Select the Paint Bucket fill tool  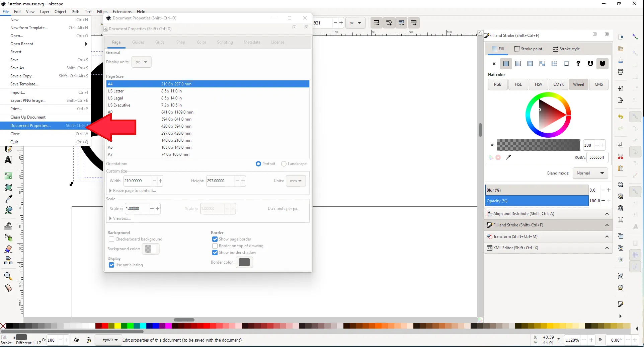click(8, 210)
